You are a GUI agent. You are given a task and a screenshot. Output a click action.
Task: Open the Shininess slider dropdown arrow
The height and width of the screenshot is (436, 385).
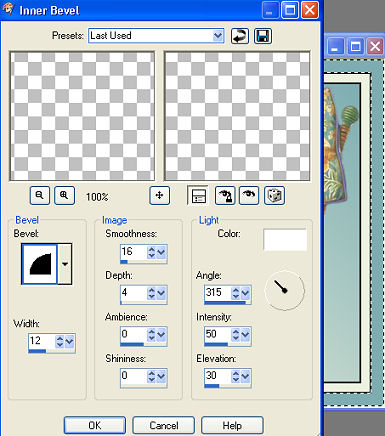coord(161,376)
